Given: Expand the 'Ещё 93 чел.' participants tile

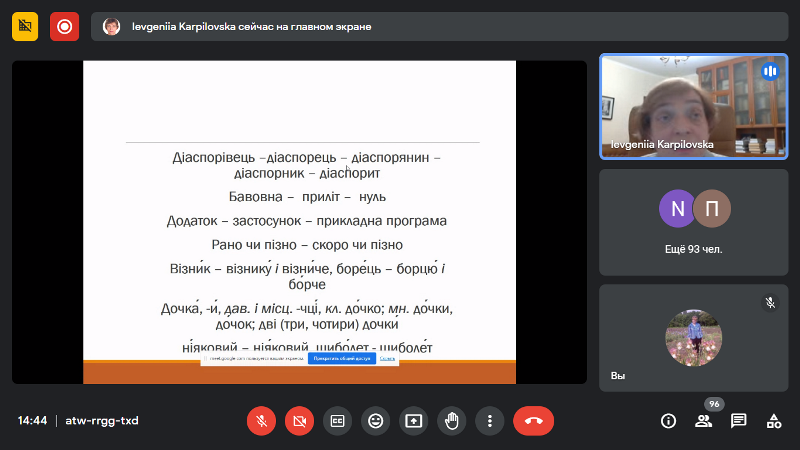Looking at the screenshot, I should pyautogui.click(x=693, y=222).
